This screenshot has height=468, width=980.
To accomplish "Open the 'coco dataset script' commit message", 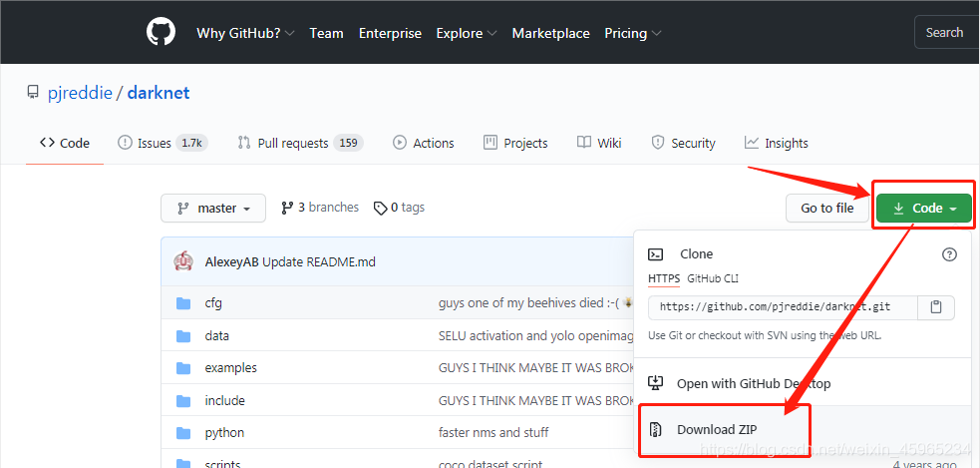I will 490,464.
